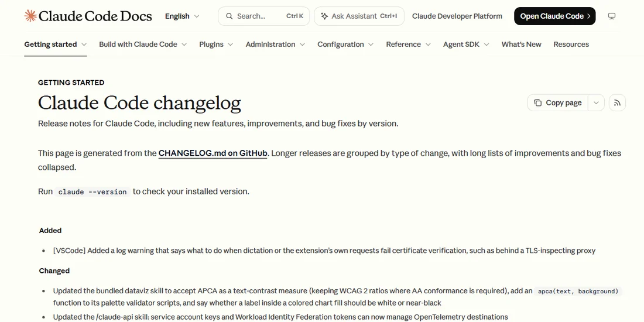
Task: Click the Open Claude Code button
Action: tap(555, 16)
